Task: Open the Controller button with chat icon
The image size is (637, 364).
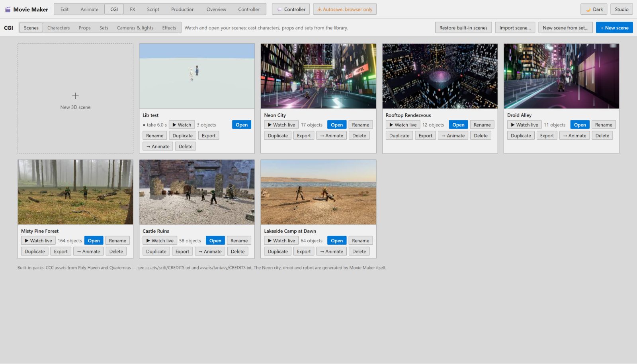Action: pyautogui.click(x=291, y=9)
